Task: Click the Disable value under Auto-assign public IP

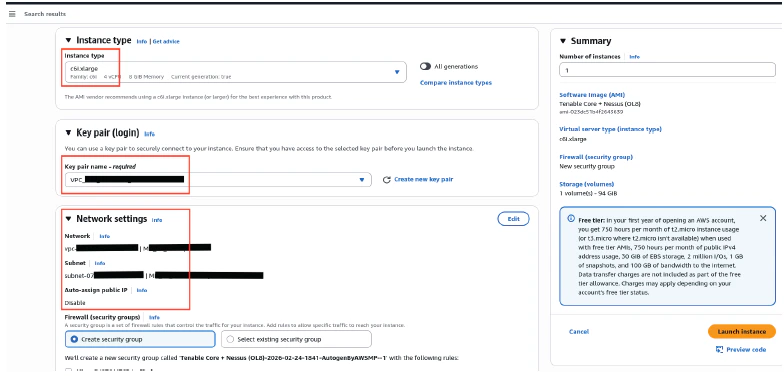Action: point(75,303)
